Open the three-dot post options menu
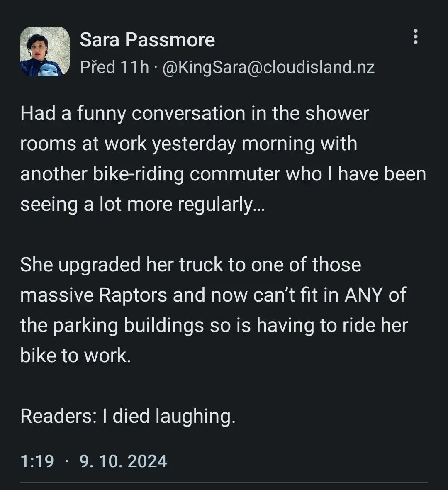 (x=415, y=37)
